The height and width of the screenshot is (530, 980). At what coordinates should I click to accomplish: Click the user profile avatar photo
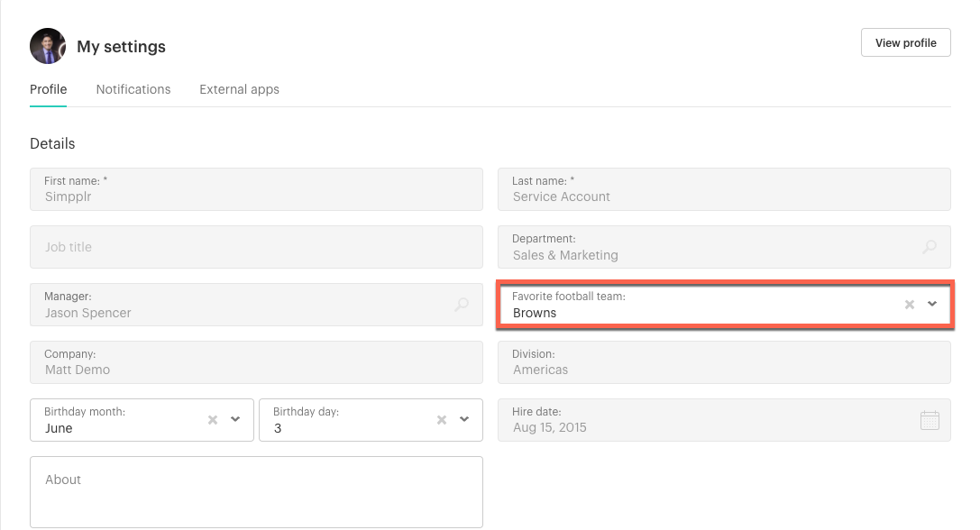pos(47,46)
